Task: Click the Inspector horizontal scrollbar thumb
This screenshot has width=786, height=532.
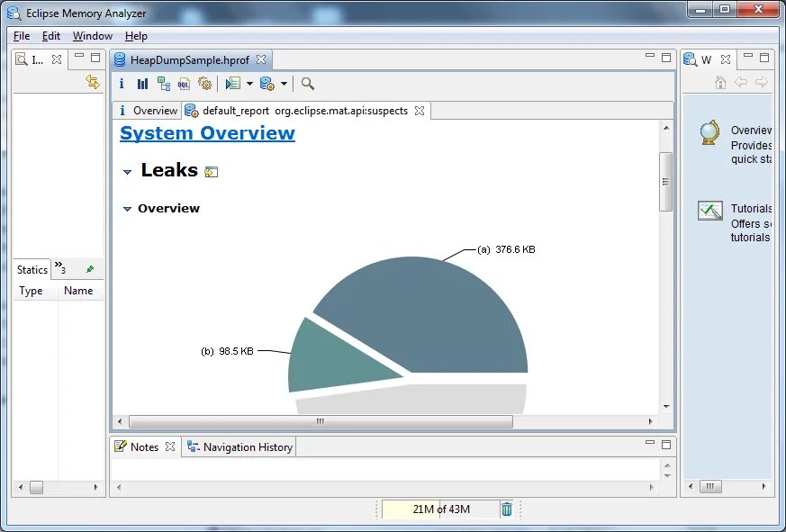Action: pos(36,487)
